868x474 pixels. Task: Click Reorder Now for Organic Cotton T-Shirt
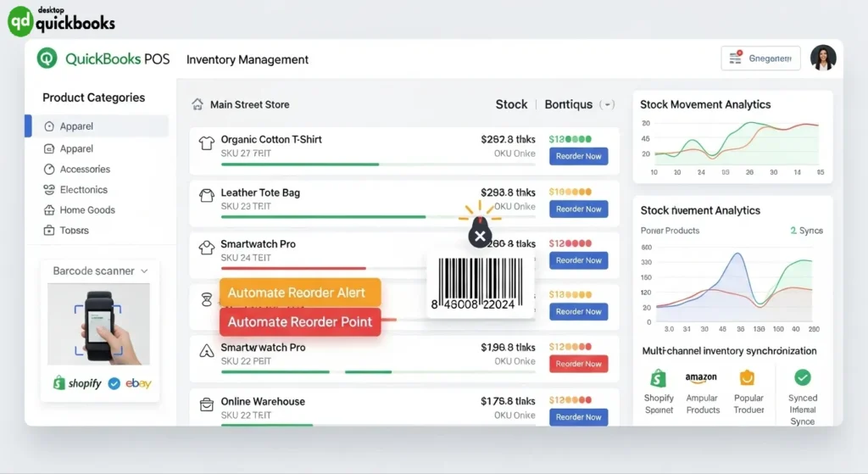[x=578, y=156]
